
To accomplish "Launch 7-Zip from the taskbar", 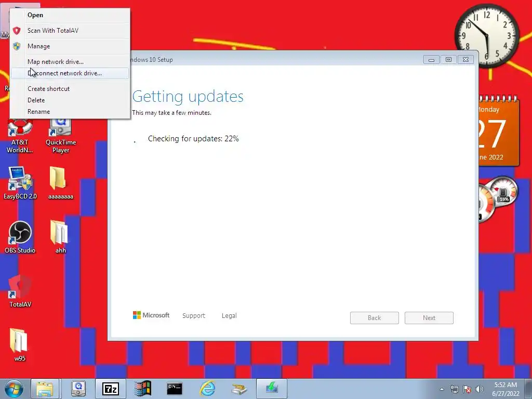I will click(111, 389).
